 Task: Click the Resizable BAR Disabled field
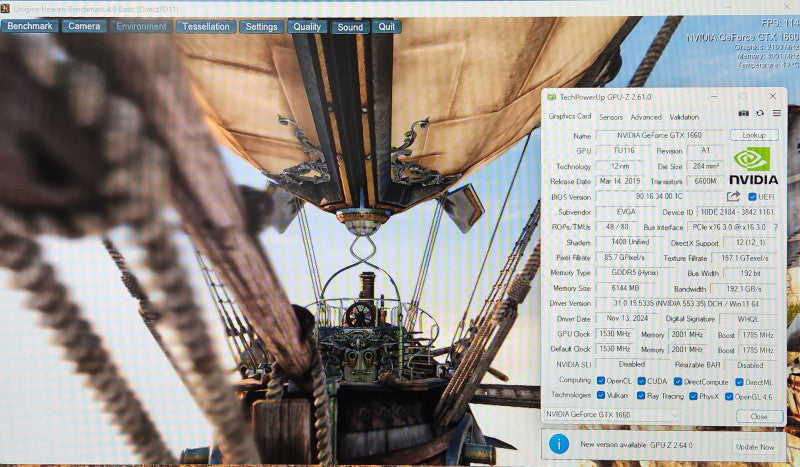750,365
